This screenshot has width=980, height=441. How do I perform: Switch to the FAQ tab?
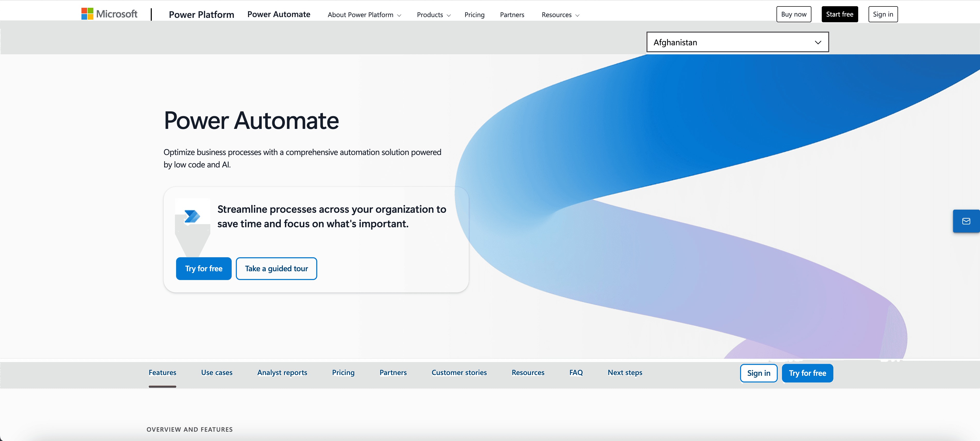[576, 373]
